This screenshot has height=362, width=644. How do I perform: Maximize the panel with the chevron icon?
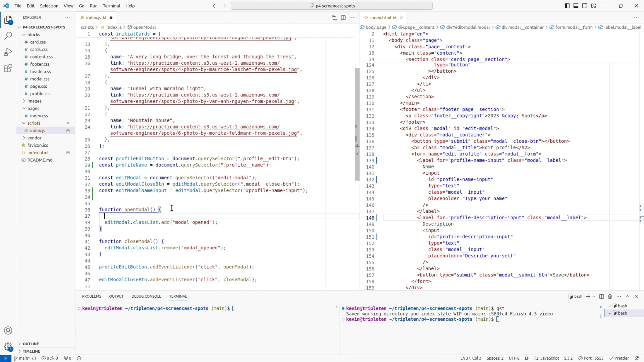coord(628,296)
